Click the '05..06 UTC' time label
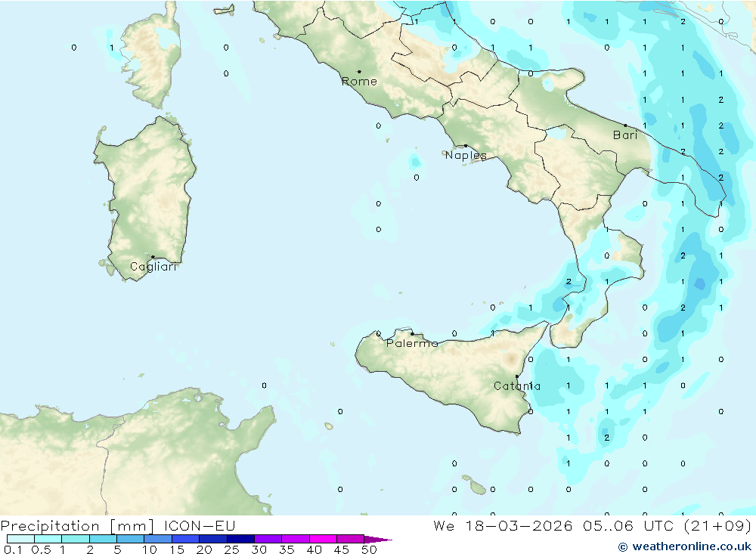Viewport: 756px width, 554px height. pos(628,526)
